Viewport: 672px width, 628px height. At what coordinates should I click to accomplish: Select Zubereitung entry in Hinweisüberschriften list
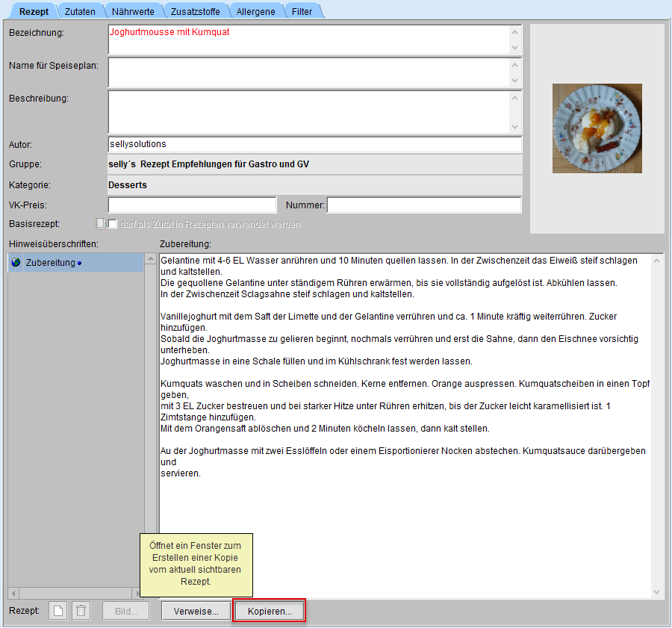[x=51, y=263]
